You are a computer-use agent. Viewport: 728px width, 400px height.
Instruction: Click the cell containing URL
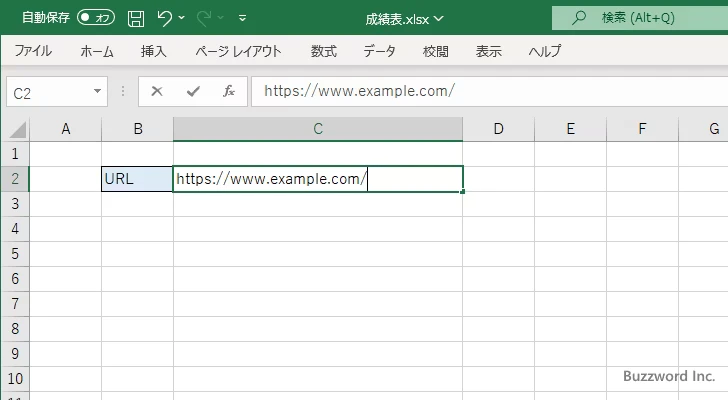click(x=137, y=179)
